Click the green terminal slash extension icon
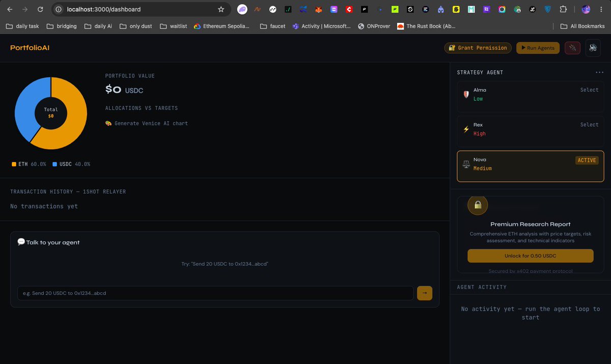 pyautogui.click(x=288, y=9)
